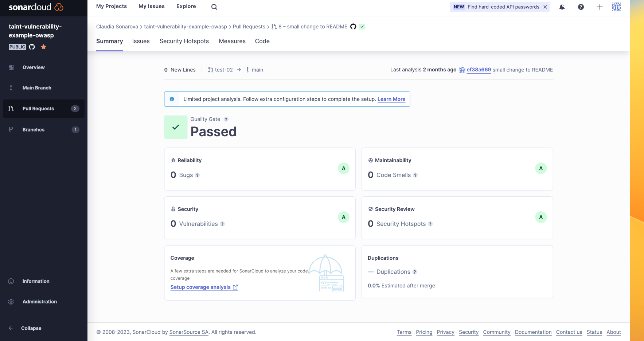644x341 pixels.
Task: Click the Duplications help icon
Action: [415, 272]
